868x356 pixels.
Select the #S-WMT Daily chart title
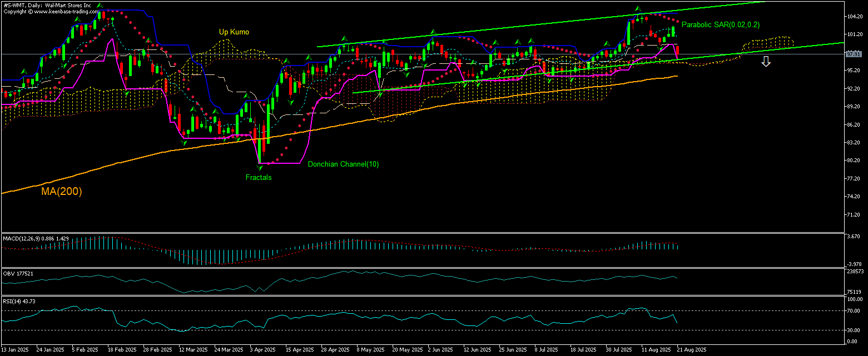pos(47,5)
